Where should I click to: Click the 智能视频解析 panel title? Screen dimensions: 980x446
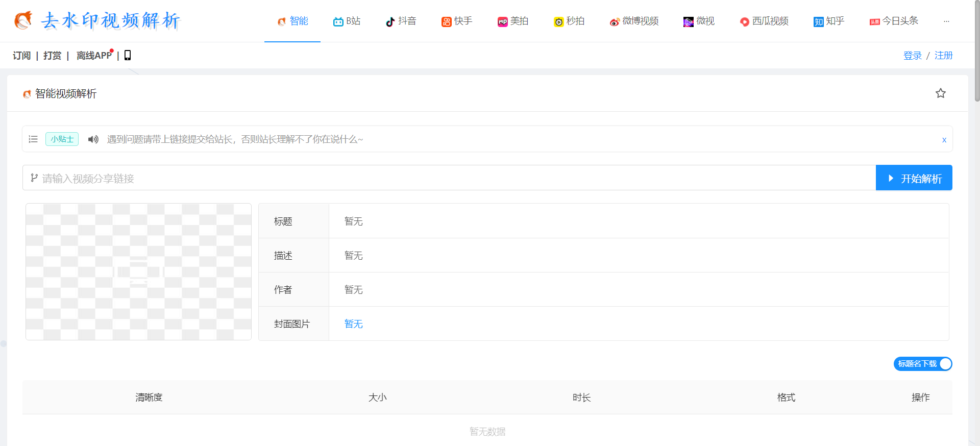coord(66,93)
